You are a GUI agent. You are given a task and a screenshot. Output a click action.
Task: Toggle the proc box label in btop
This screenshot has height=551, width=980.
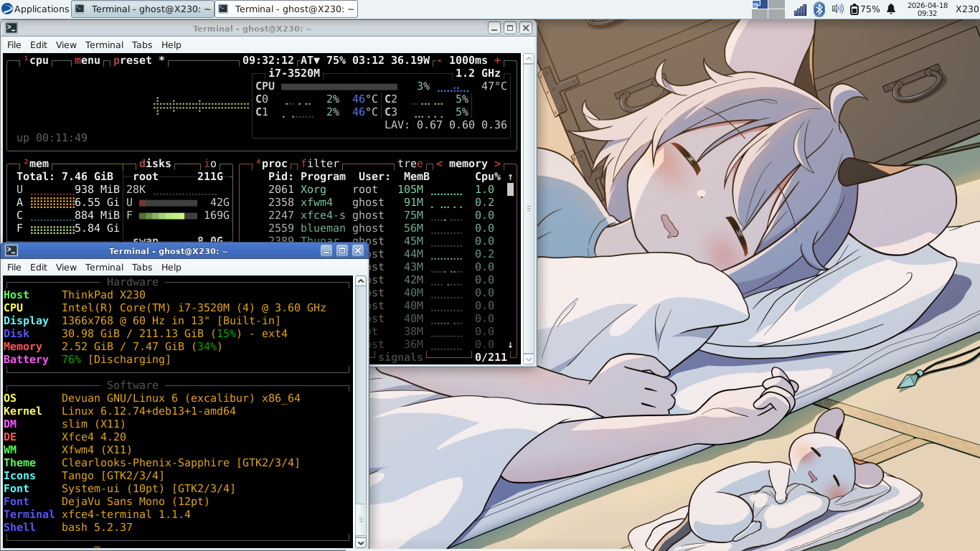[272, 164]
